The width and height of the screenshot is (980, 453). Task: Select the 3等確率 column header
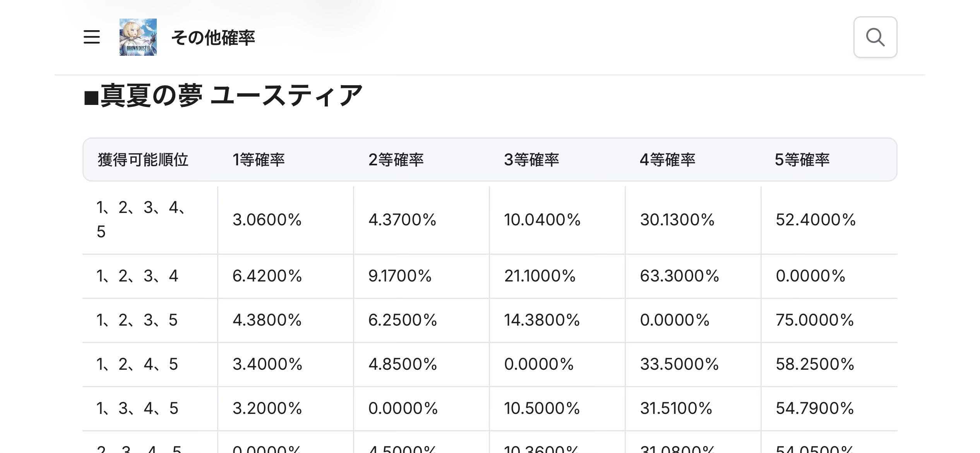point(531,160)
